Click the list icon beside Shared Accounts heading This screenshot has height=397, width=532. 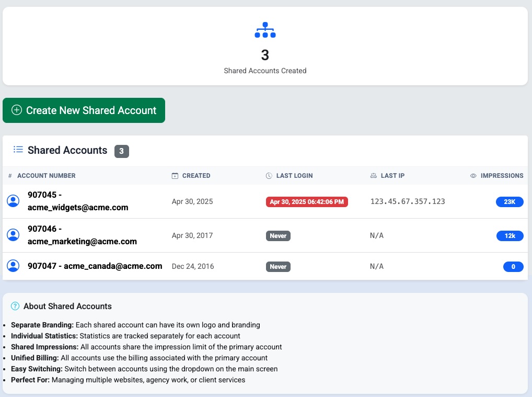[x=17, y=150]
